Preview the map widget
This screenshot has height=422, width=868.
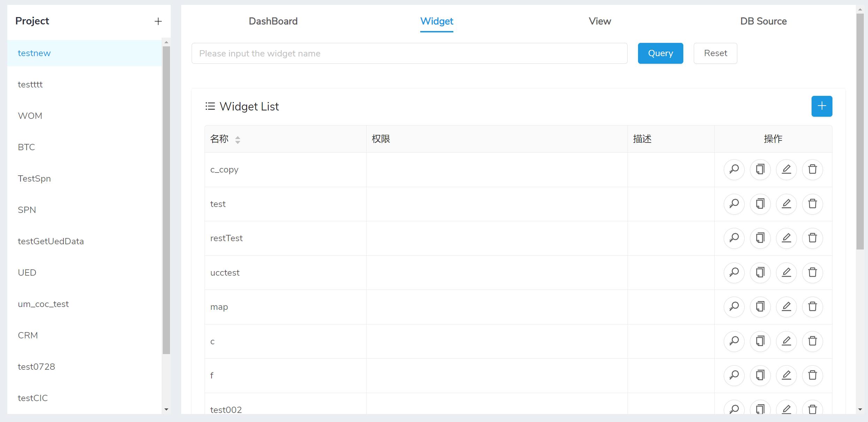click(734, 307)
